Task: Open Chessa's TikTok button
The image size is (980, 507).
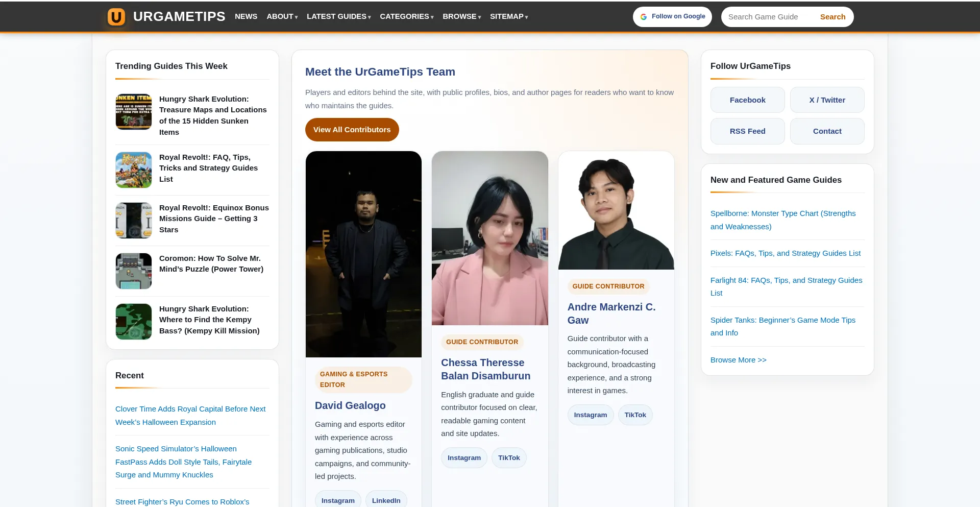Action: (x=509, y=457)
